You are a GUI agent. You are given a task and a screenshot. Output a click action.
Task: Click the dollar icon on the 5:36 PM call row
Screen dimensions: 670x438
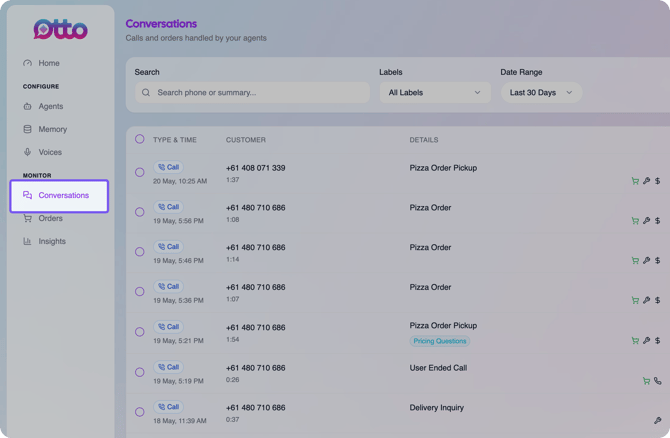pos(658,300)
